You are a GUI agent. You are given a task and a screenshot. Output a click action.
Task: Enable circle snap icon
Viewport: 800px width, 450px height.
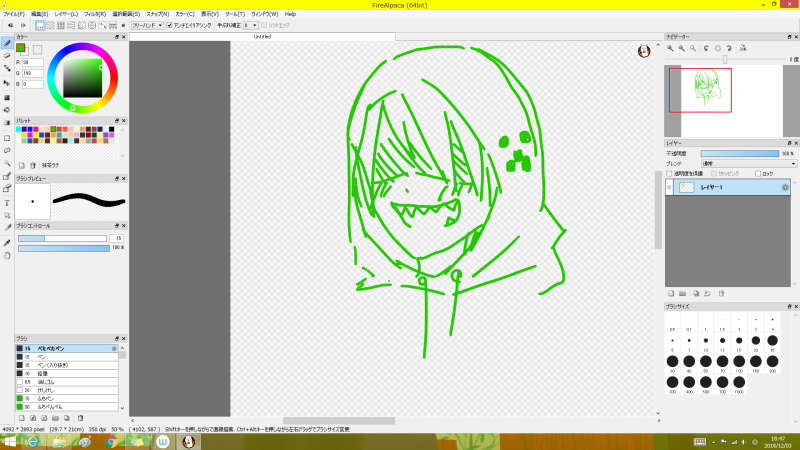92,25
